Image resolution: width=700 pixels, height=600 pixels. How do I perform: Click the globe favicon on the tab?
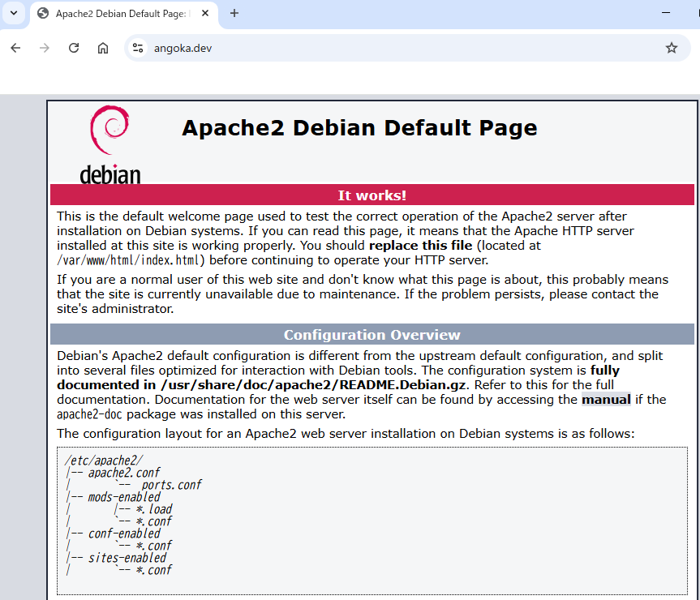[x=43, y=14]
